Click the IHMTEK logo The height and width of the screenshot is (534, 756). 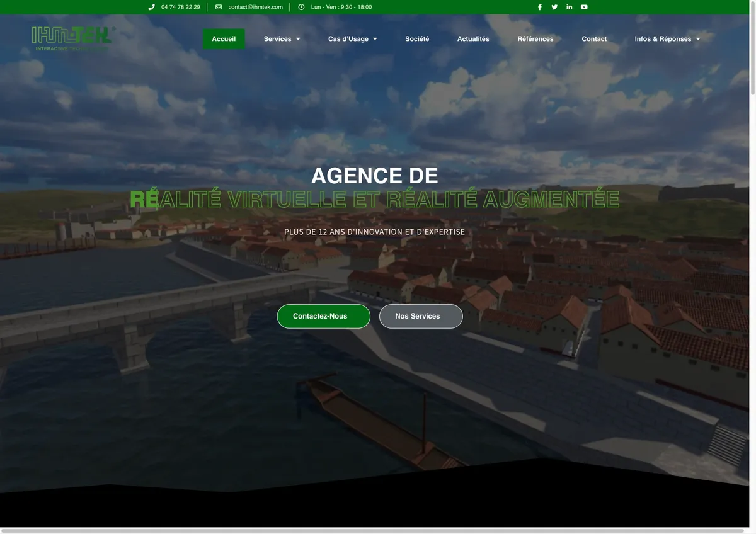(x=73, y=38)
